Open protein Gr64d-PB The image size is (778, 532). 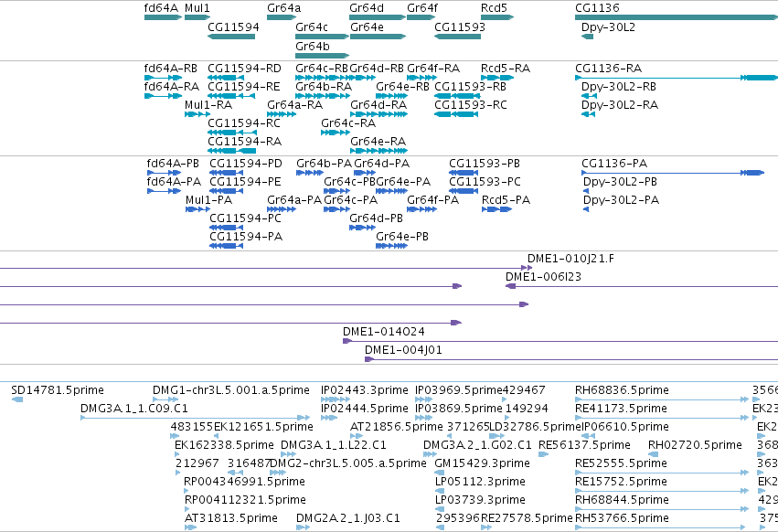pos(362,228)
